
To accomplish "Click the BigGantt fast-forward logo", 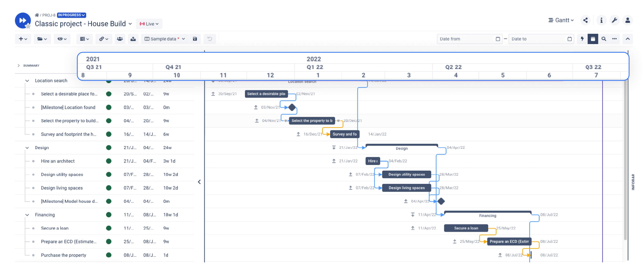I will [x=23, y=21].
